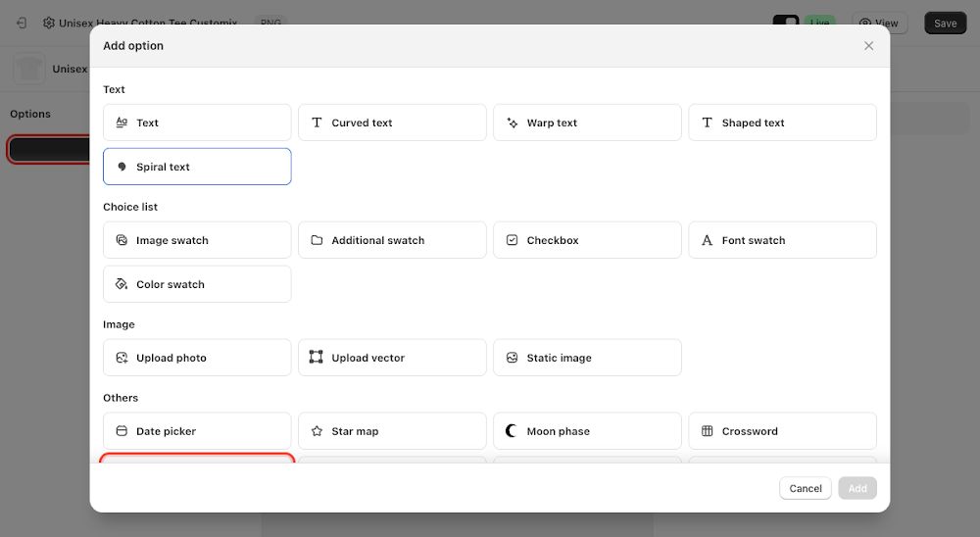Click the Curved text T icon
This screenshot has width=980, height=537.
[x=317, y=122]
